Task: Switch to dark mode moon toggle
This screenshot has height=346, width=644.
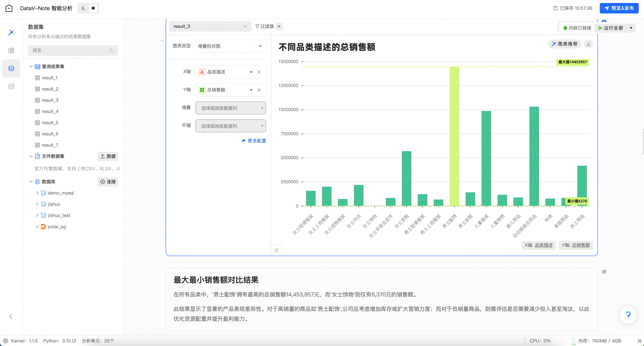Action: [83, 8]
